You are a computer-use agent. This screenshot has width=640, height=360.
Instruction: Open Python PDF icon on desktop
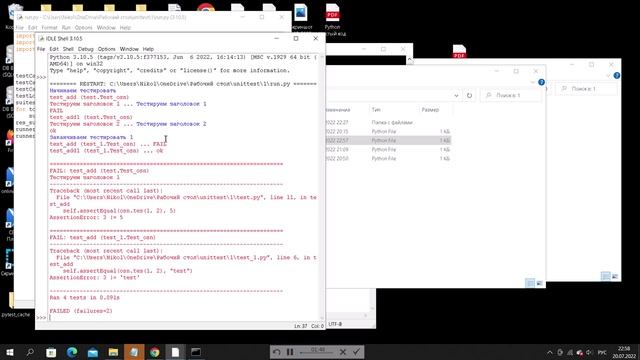point(333,18)
